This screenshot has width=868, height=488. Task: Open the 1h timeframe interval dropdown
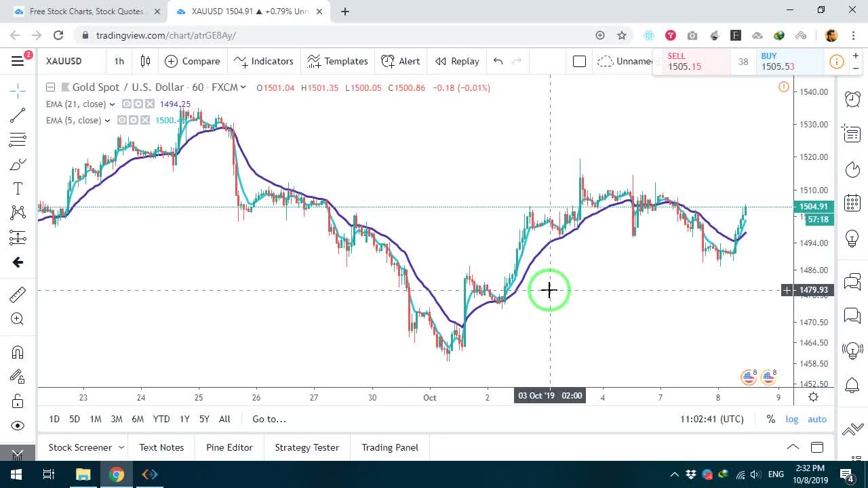pyautogui.click(x=119, y=61)
